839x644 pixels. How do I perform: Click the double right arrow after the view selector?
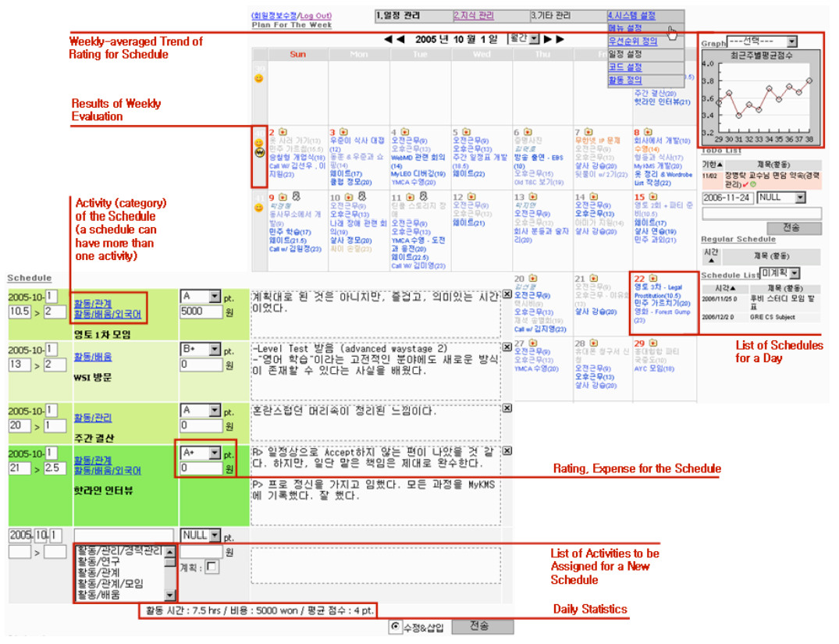553,39
